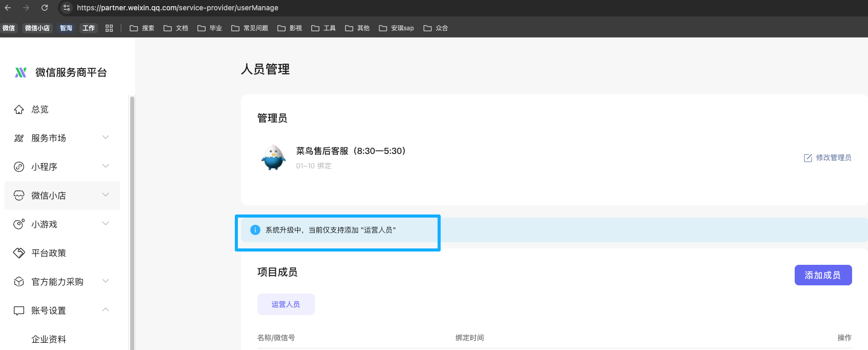Open the 微信 bookmark

(9, 28)
